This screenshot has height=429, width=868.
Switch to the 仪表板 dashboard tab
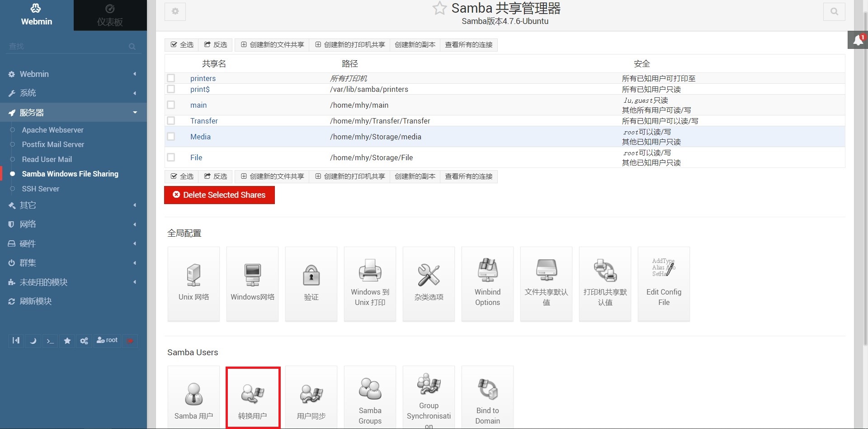tap(110, 15)
